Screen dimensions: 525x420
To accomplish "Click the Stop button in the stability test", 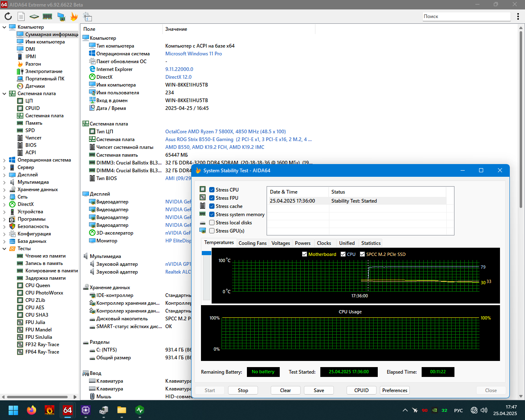I will tap(243, 390).
